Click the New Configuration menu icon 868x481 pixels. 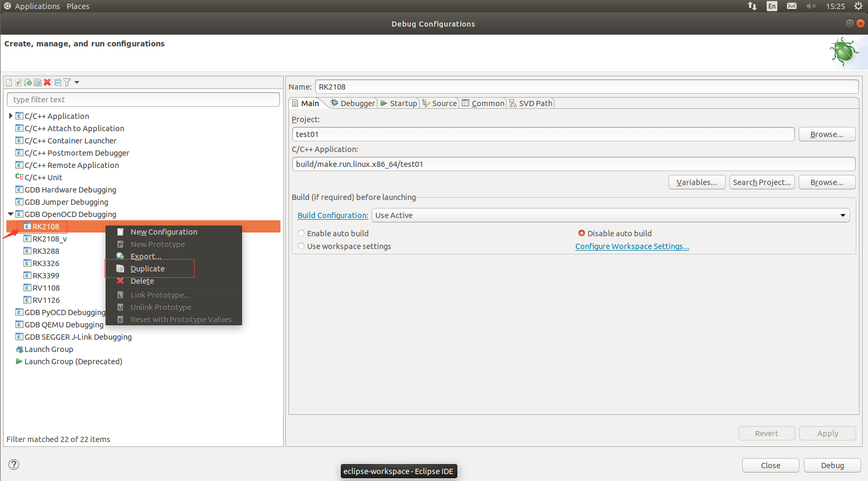[120, 232]
